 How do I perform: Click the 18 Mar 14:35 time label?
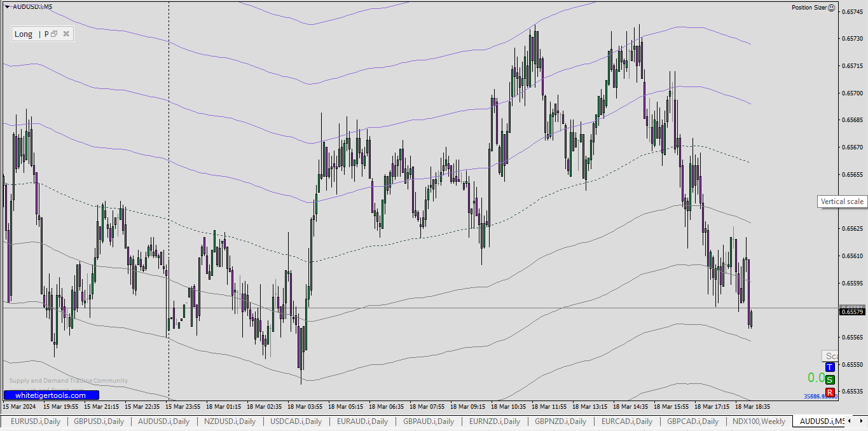(x=631, y=406)
